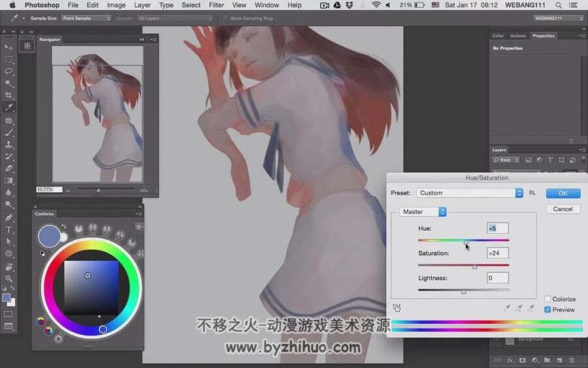Select the Path Selection tool
The image size is (588, 368).
click(8, 242)
